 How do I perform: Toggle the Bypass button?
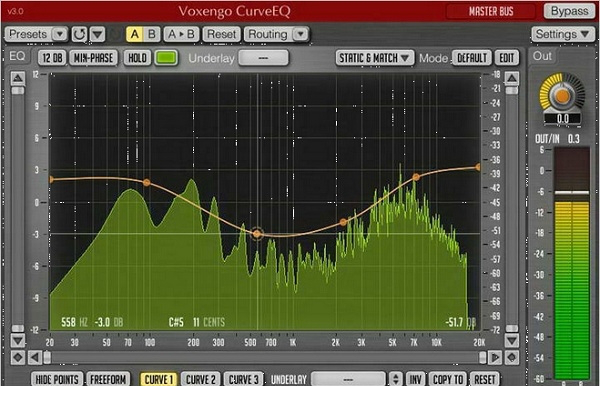coord(569,11)
